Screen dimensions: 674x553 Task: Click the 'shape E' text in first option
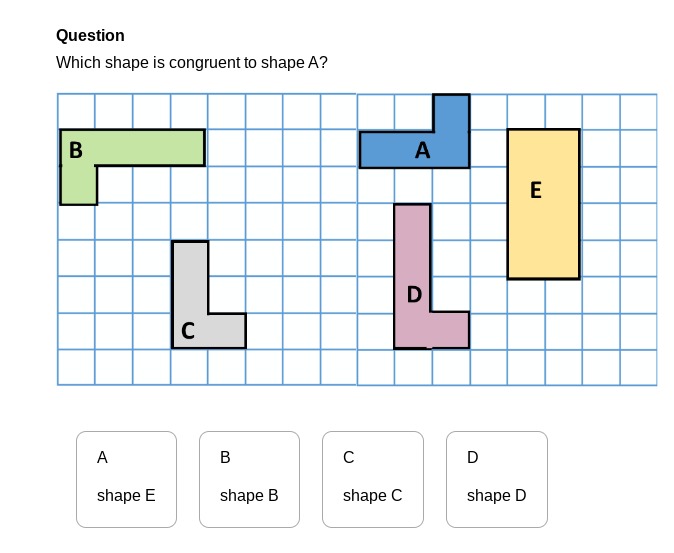126,495
